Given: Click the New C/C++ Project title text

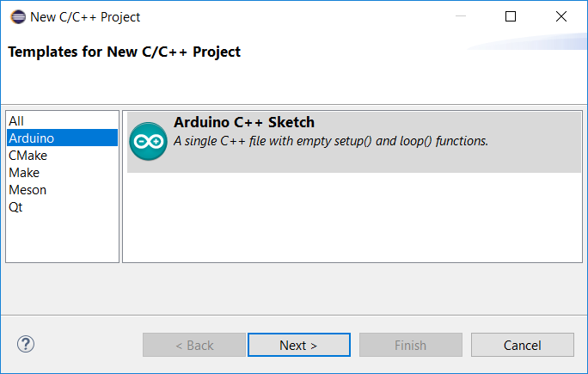Looking at the screenshot, I should coord(85,17).
